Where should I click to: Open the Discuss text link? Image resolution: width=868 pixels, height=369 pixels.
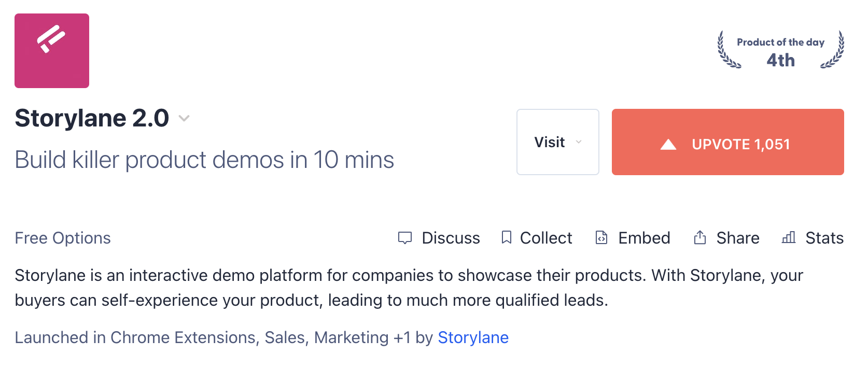(x=451, y=238)
